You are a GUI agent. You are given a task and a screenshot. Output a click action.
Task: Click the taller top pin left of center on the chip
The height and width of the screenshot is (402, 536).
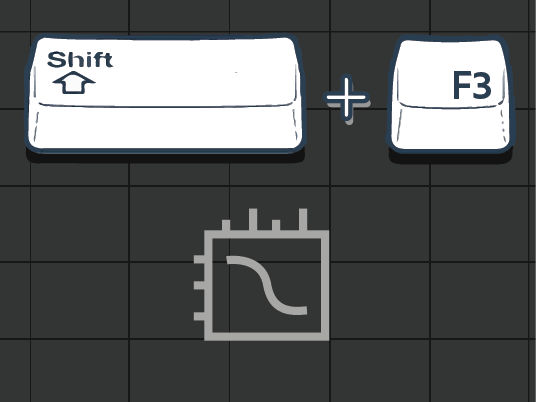pos(253,219)
